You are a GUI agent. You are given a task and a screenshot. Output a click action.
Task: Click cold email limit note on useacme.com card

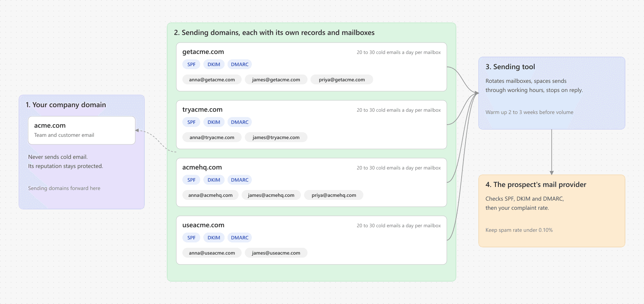[x=399, y=226]
